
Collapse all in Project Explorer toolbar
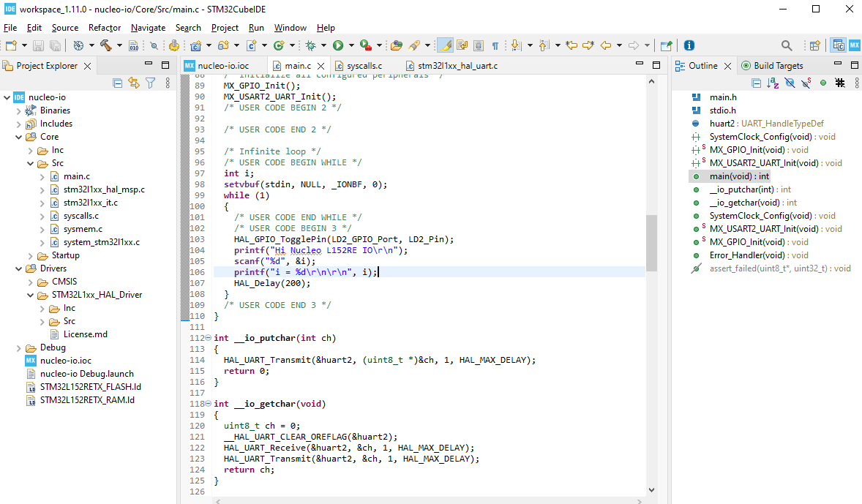(x=117, y=83)
